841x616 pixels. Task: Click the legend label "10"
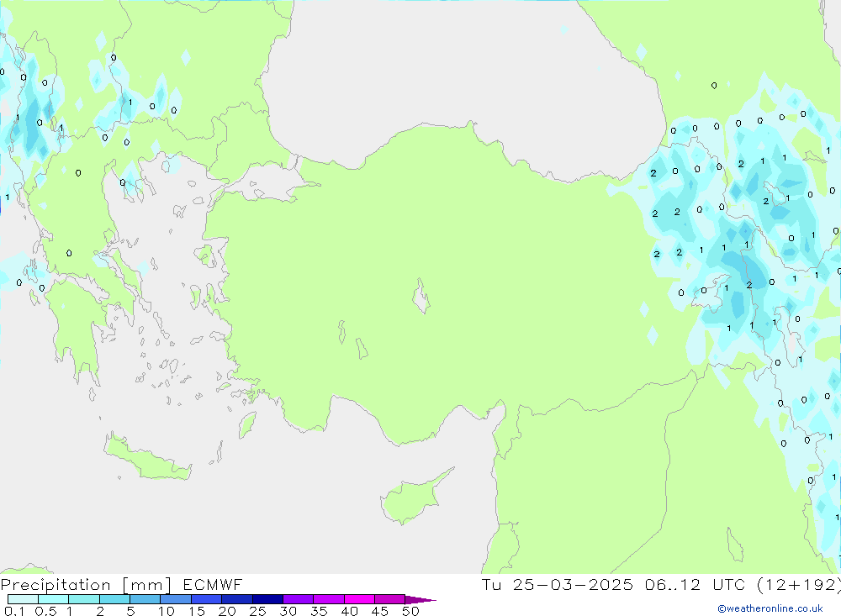click(167, 611)
